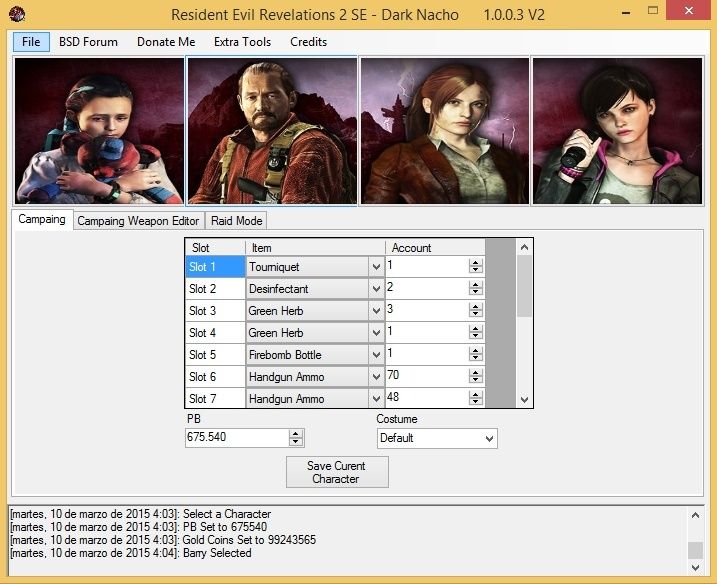The image size is (717, 584).
Task: Open the Slot 1 Tourniquet item dropdown
Action: pos(376,268)
